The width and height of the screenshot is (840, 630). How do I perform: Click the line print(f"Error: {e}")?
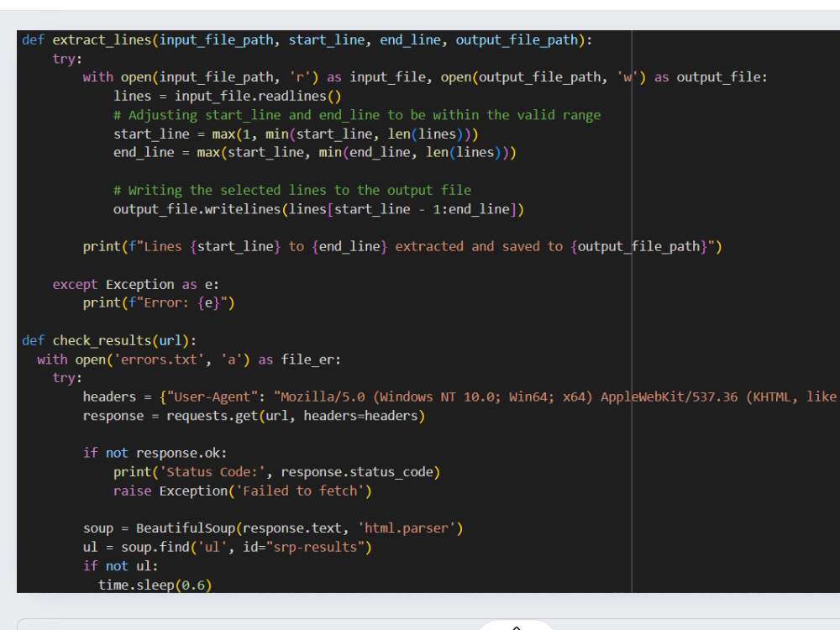click(159, 303)
